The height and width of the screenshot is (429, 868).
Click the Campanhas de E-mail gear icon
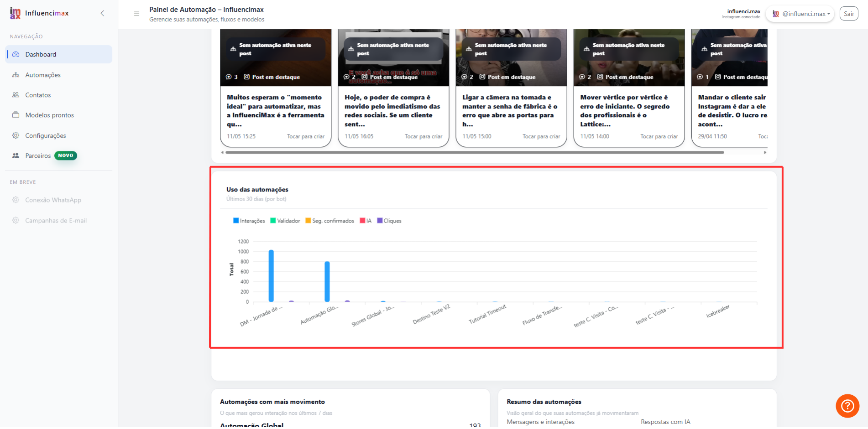point(16,220)
